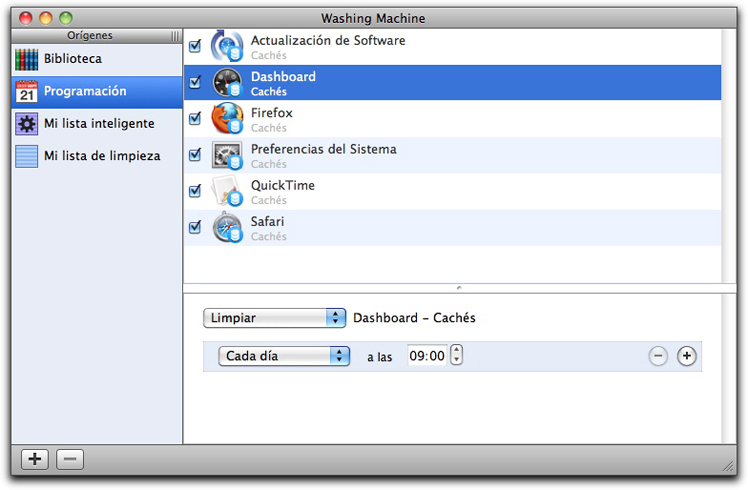The image size is (748, 490).
Task: Select the Mi lista inteligente gear icon
Action: (27, 124)
